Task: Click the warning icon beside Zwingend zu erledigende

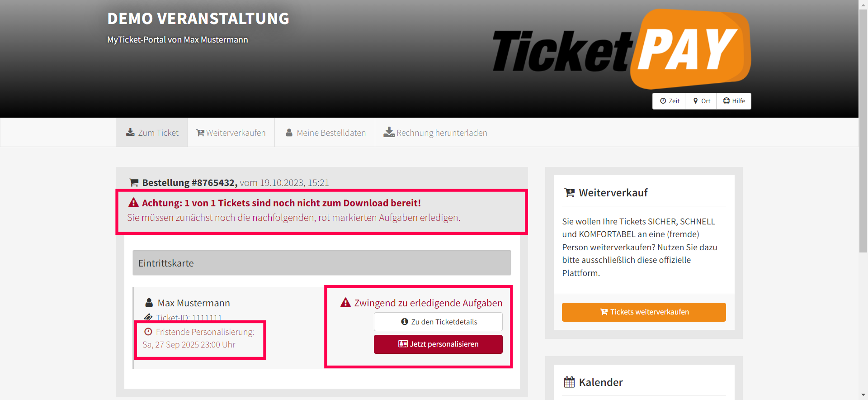Action: coord(346,303)
